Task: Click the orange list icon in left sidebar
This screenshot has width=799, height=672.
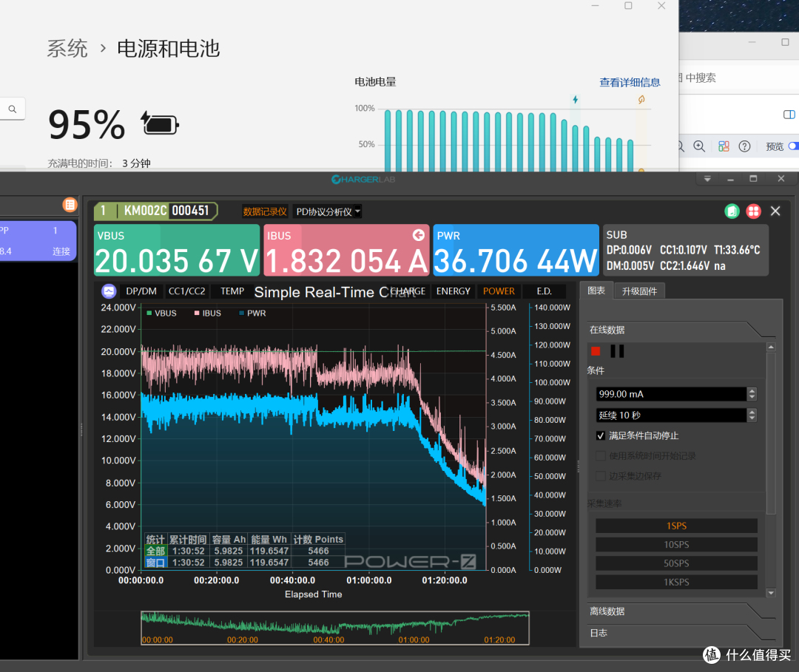Action: [70, 205]
